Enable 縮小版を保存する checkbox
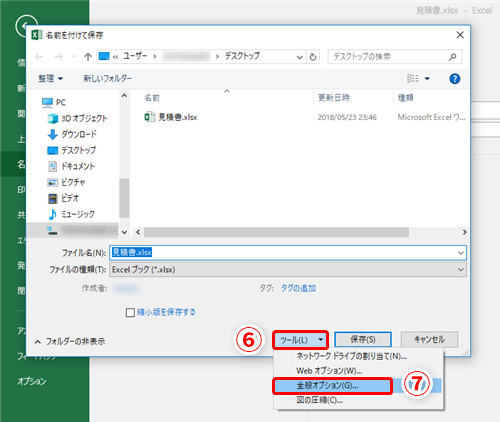The image size is (500, 422). tap(130, 313)
